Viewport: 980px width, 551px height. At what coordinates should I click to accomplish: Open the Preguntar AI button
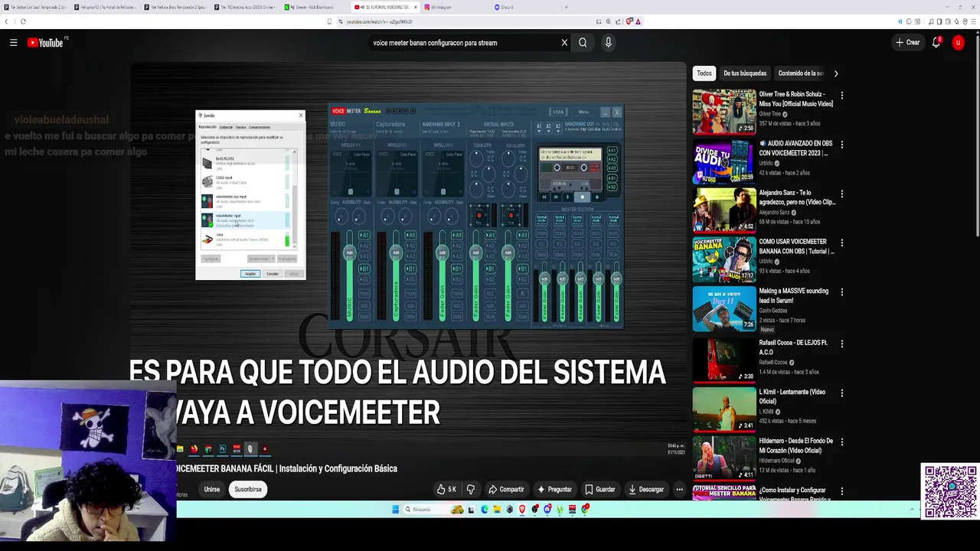tap(555, 489)
